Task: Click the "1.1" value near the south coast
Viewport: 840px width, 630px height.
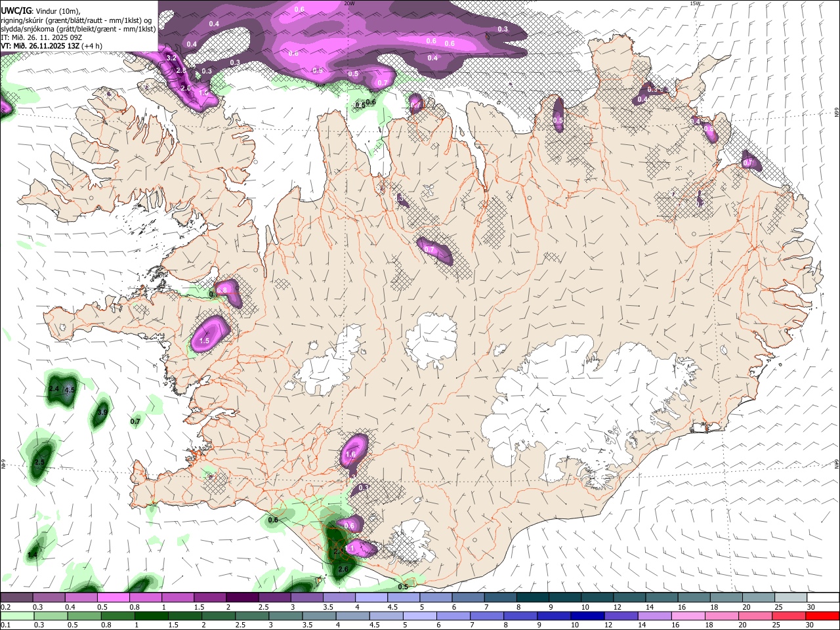Action: [x=350, y=548]
